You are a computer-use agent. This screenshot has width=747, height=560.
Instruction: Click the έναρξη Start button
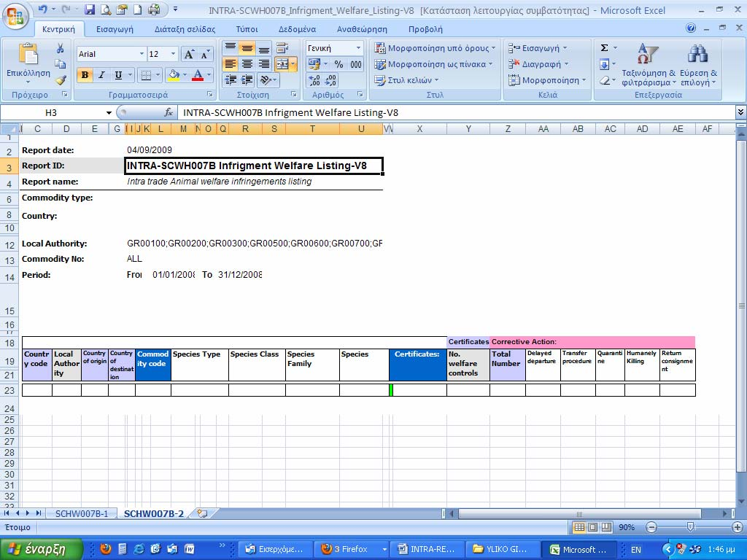(x=42, y=549)
